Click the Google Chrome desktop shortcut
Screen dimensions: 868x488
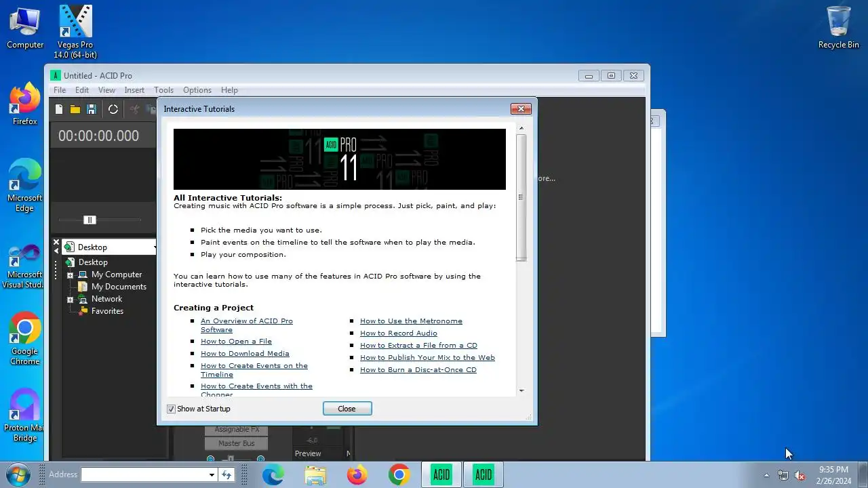coord(25,339)
